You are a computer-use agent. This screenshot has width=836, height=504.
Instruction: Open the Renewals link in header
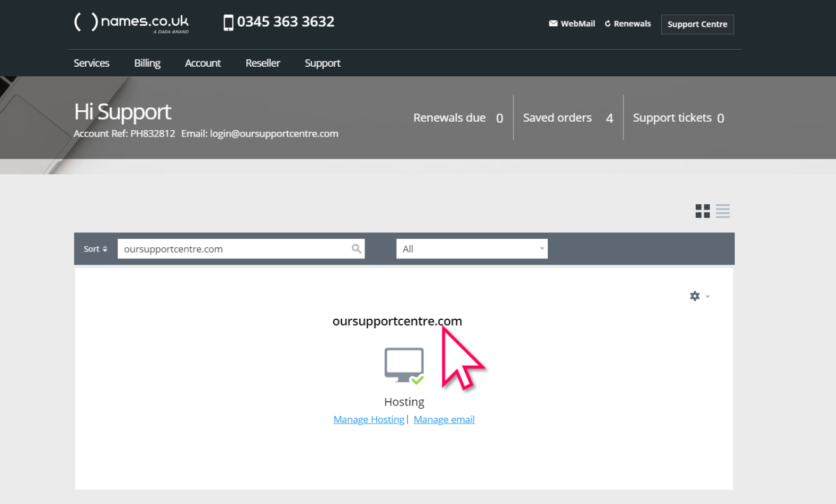632,24
